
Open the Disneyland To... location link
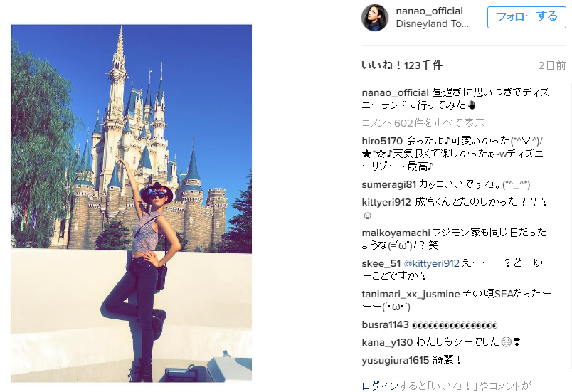433,23
